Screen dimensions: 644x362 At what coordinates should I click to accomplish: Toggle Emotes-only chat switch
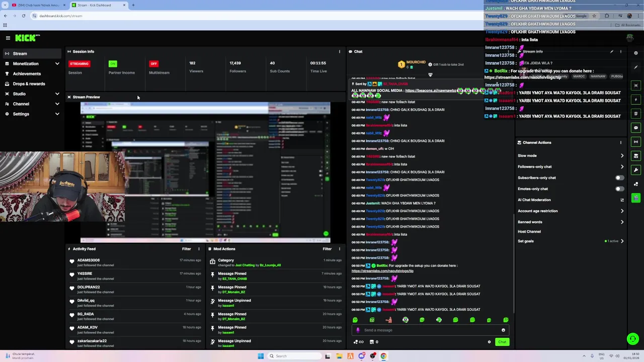(619, 189)
